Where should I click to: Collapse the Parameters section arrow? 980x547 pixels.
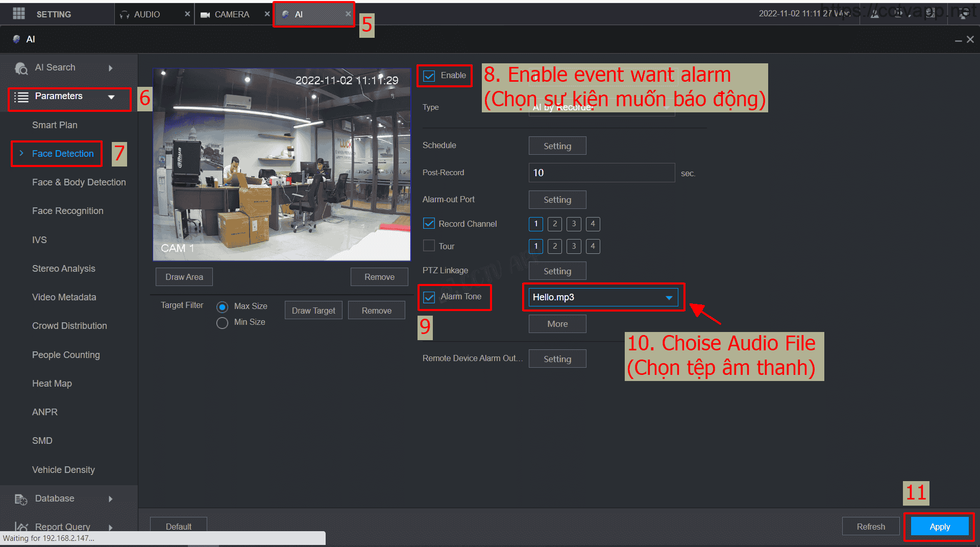pos(111,97)
